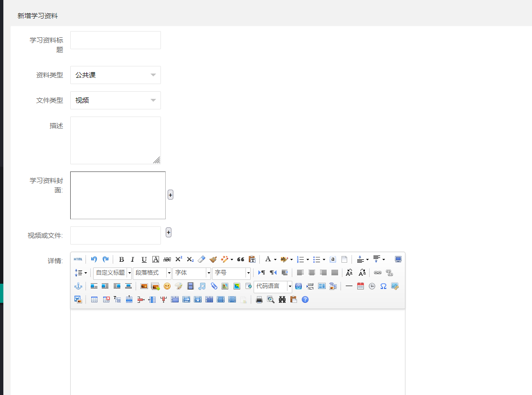Print using the printer icon
This screenshot has width=532, height=395.
259,299
